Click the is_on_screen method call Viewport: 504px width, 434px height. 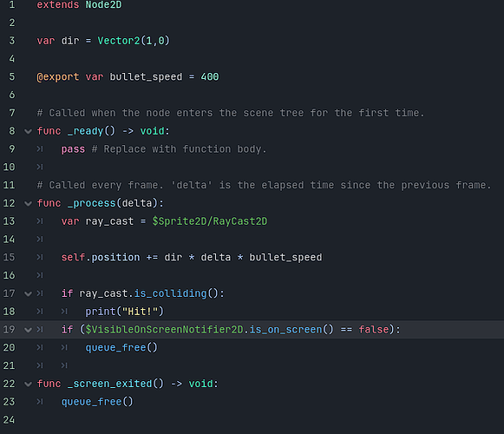click(x=285, y=330)
